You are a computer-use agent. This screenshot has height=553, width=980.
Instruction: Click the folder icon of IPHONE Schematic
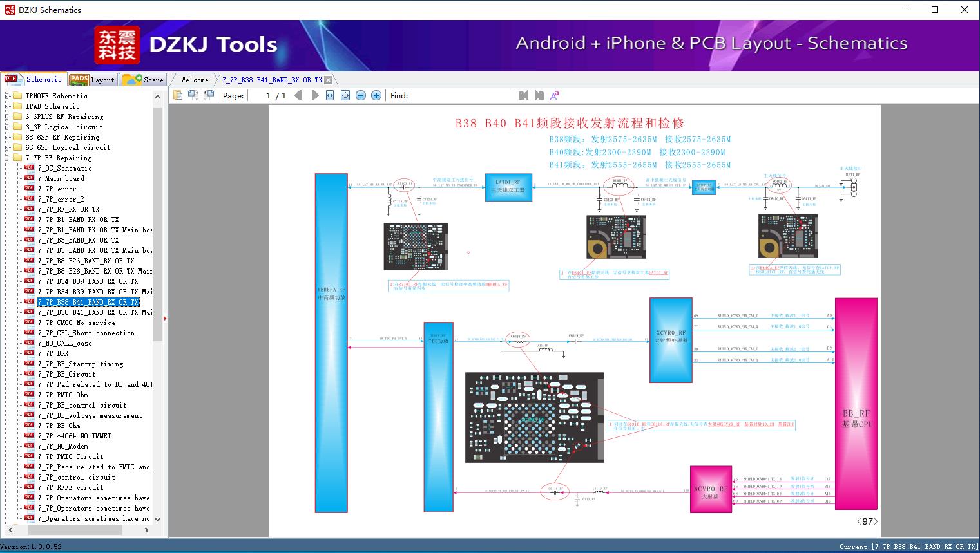click(17, 96)
